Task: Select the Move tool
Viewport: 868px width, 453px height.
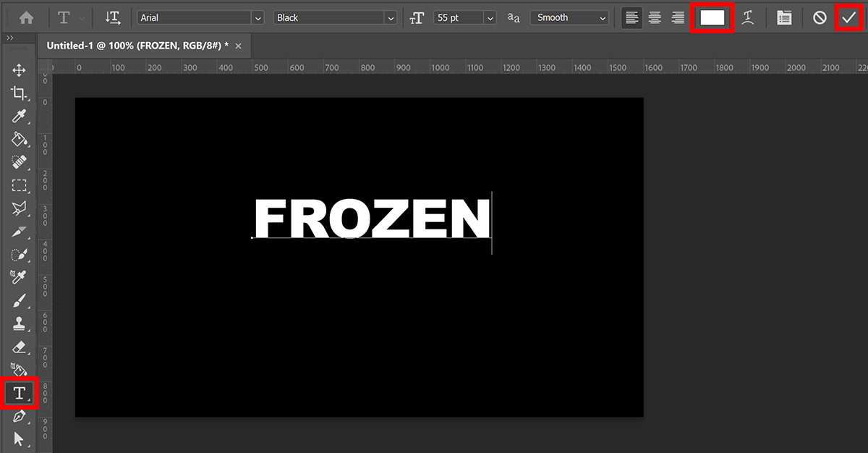Action: pos(19,70)
